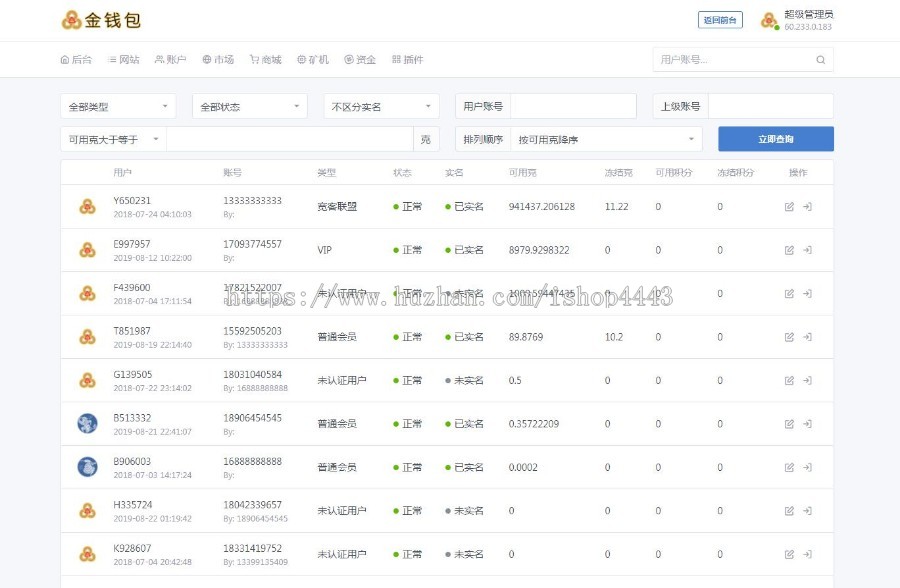
Task: Click the 立即查询 button
Action: 775,139
